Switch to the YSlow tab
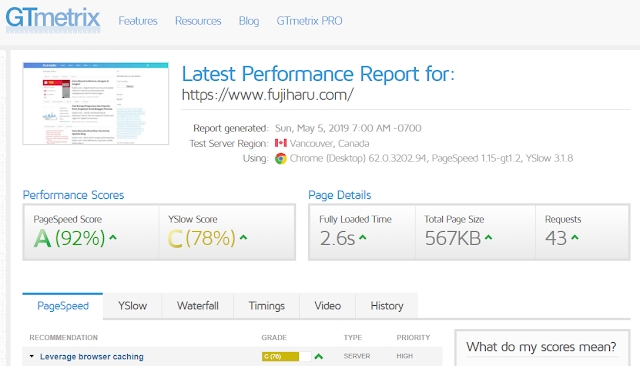 click(132, 306)
